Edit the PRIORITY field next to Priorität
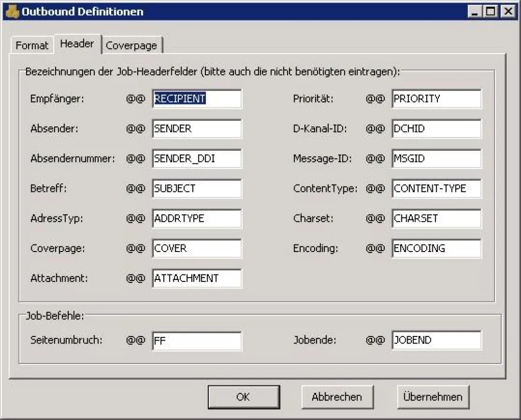 [437, 99]
